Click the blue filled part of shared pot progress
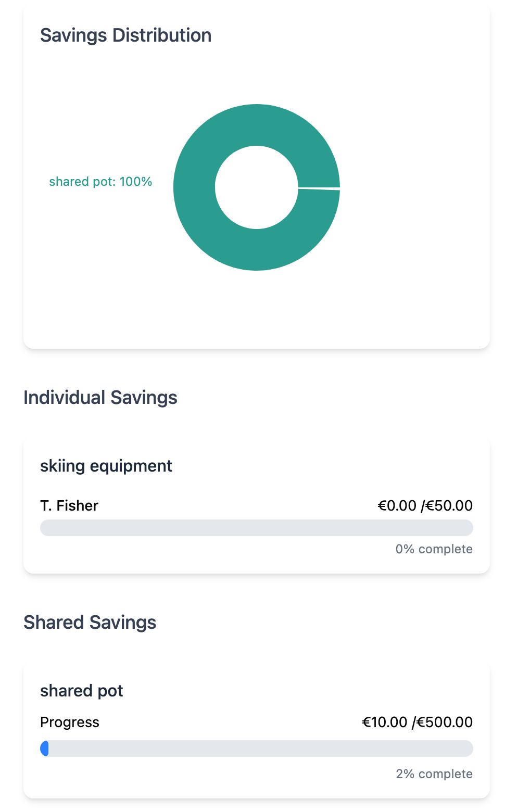Screen dimensions: 530x812 tap(45, 748)
